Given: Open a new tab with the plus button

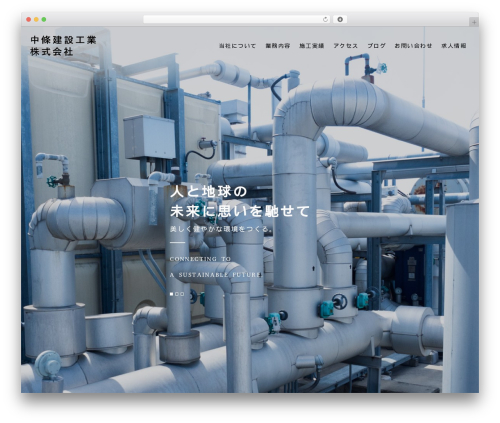Looking at the screenshot, I should point(474,22).
